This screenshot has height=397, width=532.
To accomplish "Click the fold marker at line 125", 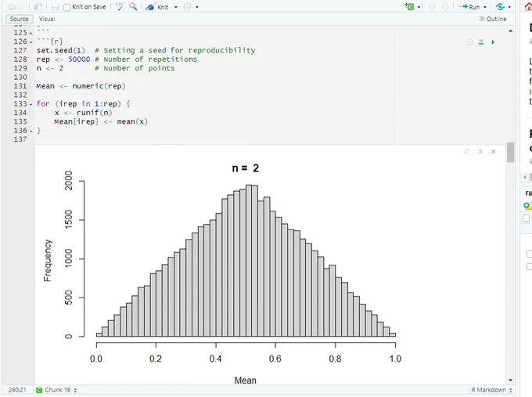I will tap(31, 34).
